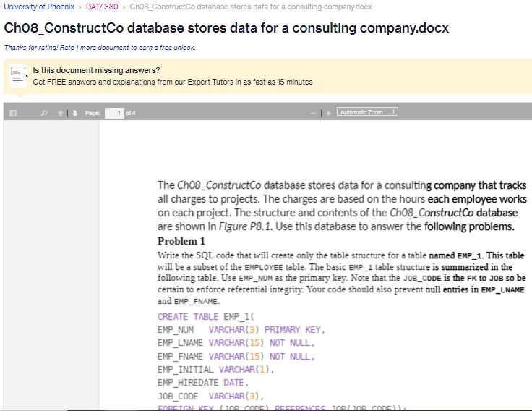The width and height of the screenshot is (532, 411).
Task: Click the document title heading
Action: point(226,27)
